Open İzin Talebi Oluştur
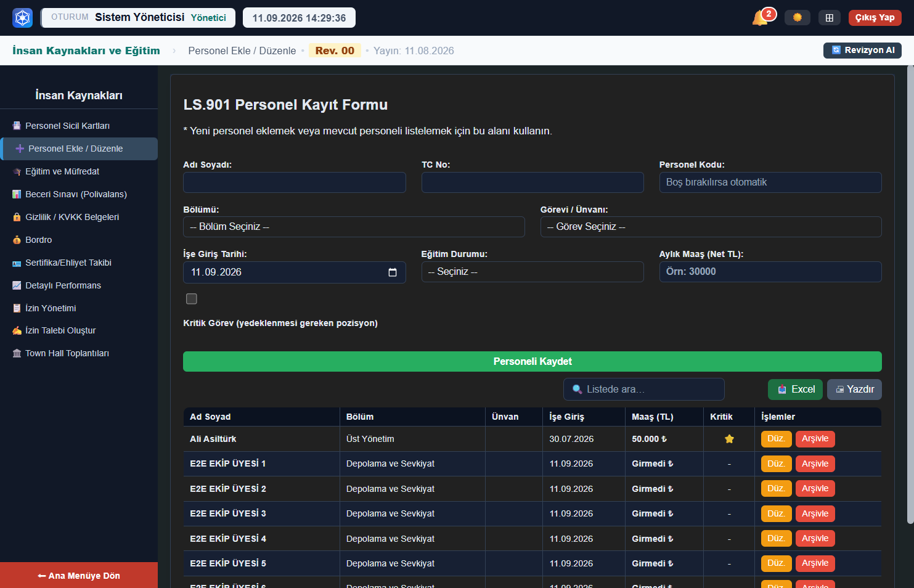914x588 pixels. 79,330
